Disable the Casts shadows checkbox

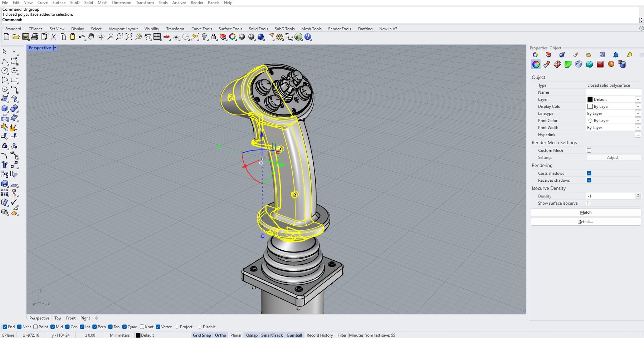point(589,173)
